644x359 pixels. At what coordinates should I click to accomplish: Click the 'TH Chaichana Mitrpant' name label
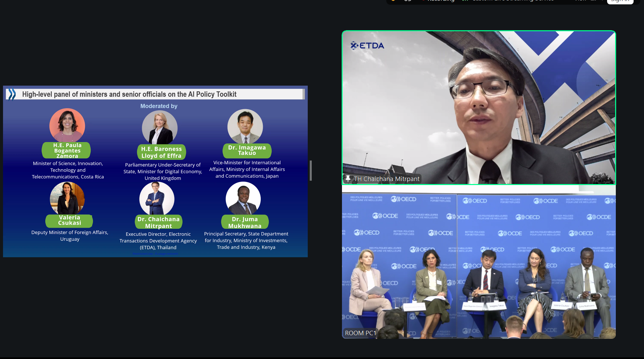point(387,179)
